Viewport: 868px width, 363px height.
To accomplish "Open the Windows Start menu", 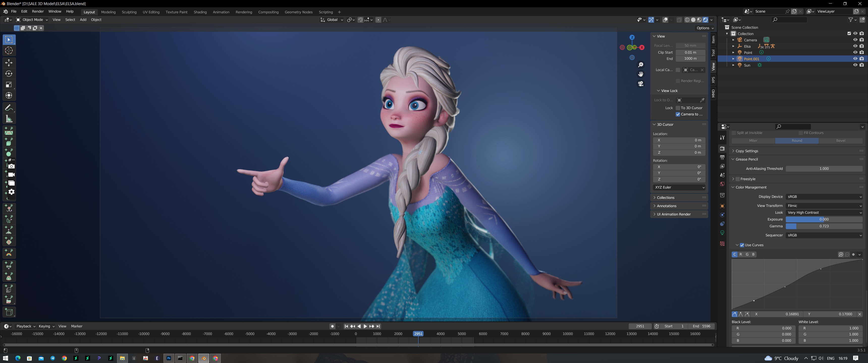I will 5,358.
